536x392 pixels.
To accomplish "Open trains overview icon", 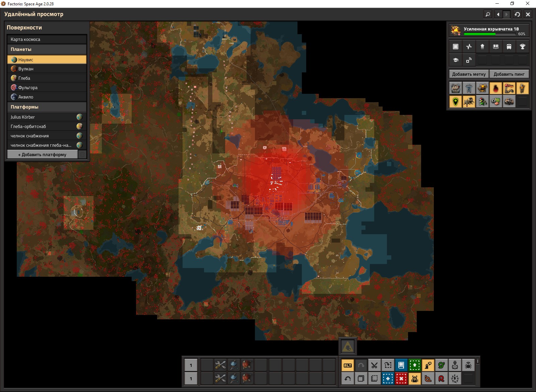I will pyautogui.click(x=509, y=47).
